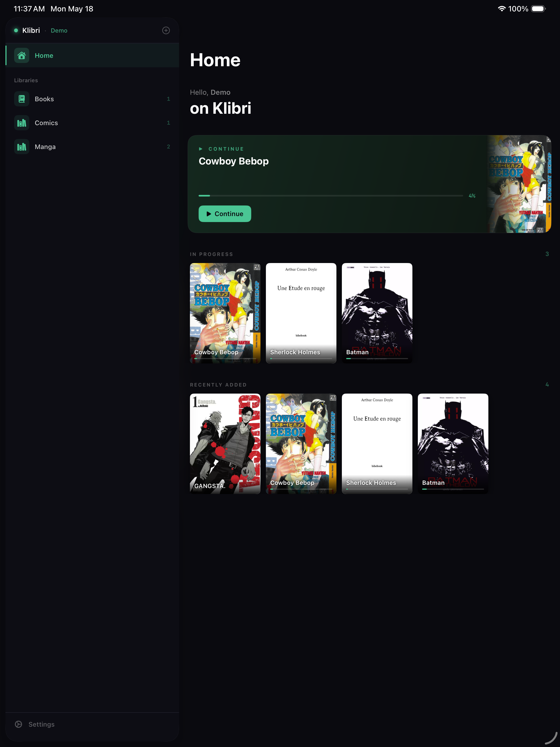
Task: Open the Home menu item
Action: [92, 55]
